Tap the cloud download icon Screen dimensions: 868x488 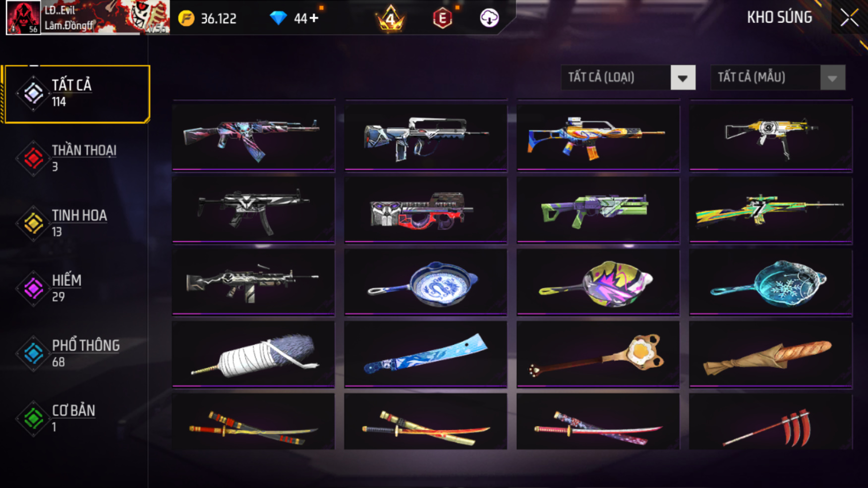[x=489, y=18]
